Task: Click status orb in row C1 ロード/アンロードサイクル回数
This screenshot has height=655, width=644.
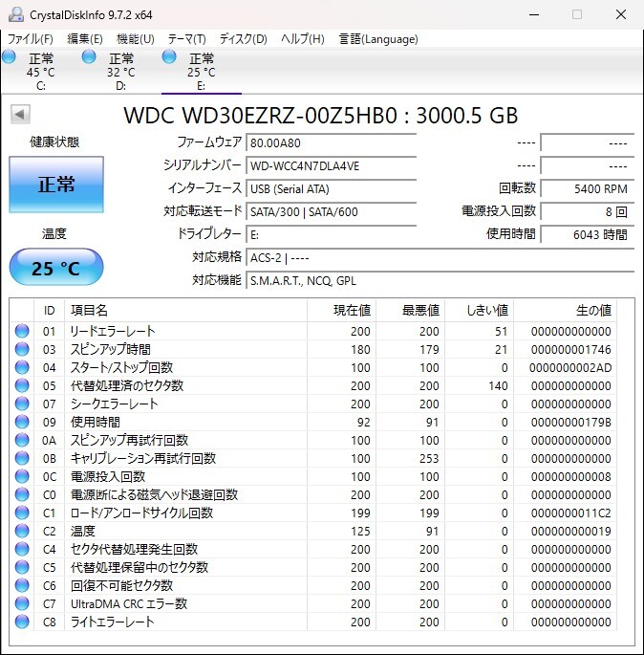Action: coord(22,513)
